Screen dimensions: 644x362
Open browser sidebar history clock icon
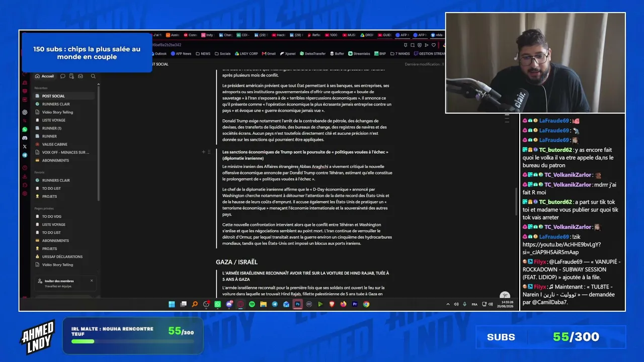point(25,168)
